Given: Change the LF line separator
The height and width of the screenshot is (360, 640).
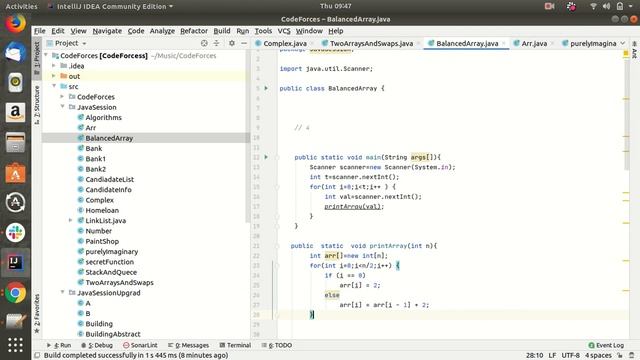Looking at the screenshot, I should point(552,355).
